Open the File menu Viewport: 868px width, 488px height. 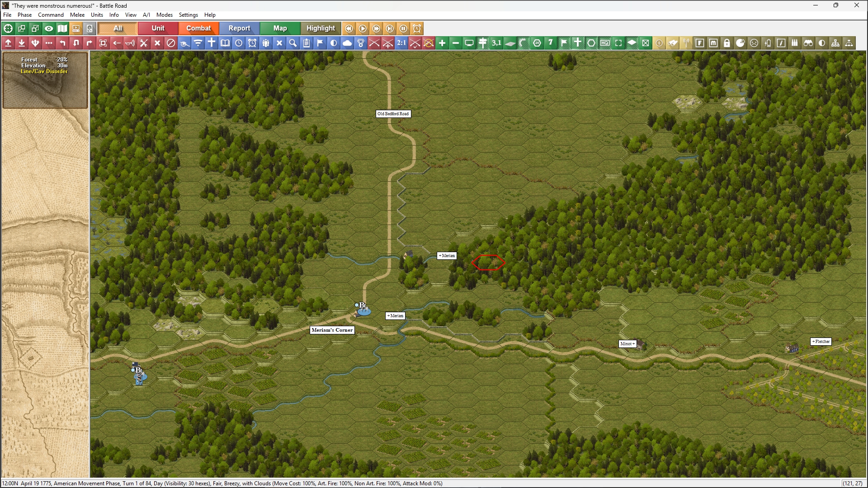(7, 15)
